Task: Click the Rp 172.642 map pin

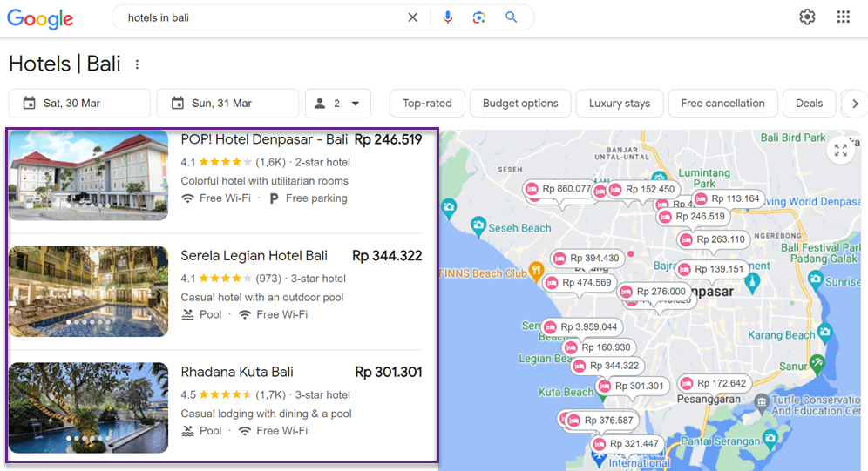Action: [715, 384]
